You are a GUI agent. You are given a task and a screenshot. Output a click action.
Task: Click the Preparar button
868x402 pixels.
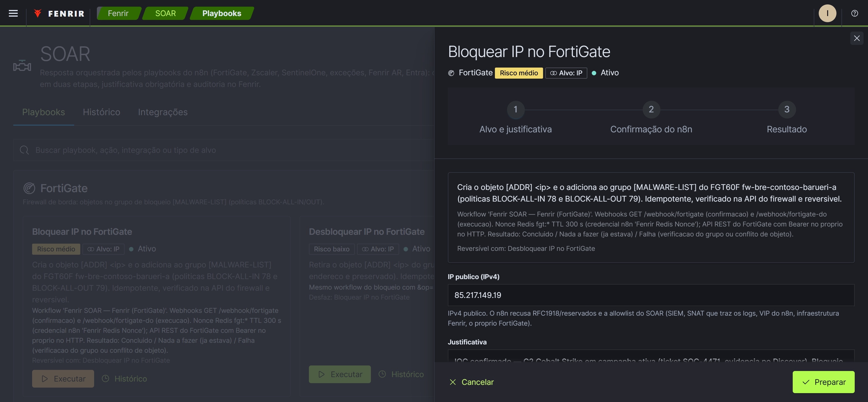pyautogui.click(x=823, y=382)
